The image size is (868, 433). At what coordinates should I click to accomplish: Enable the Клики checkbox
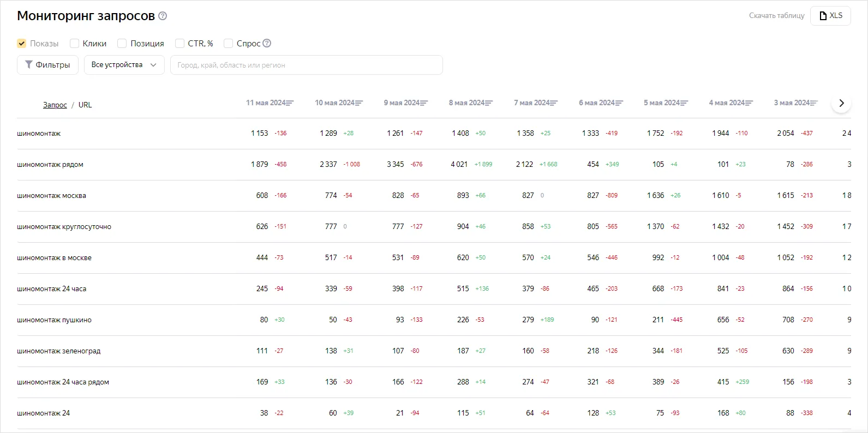pos(75,44)
